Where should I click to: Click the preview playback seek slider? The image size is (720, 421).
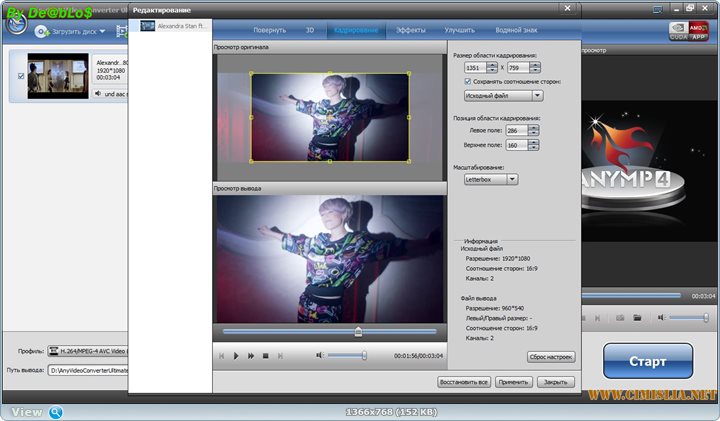point(358,331)
